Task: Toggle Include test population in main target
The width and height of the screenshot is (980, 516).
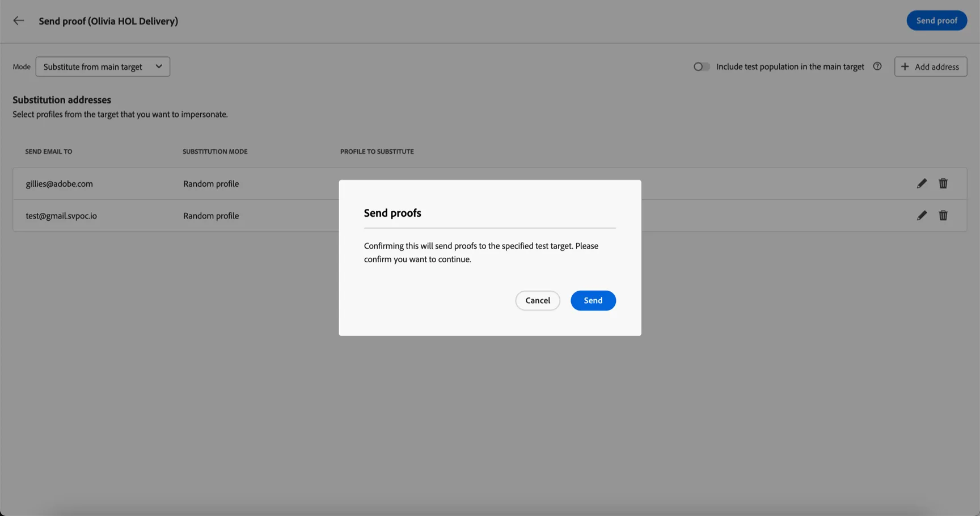Action: [702, 66]
